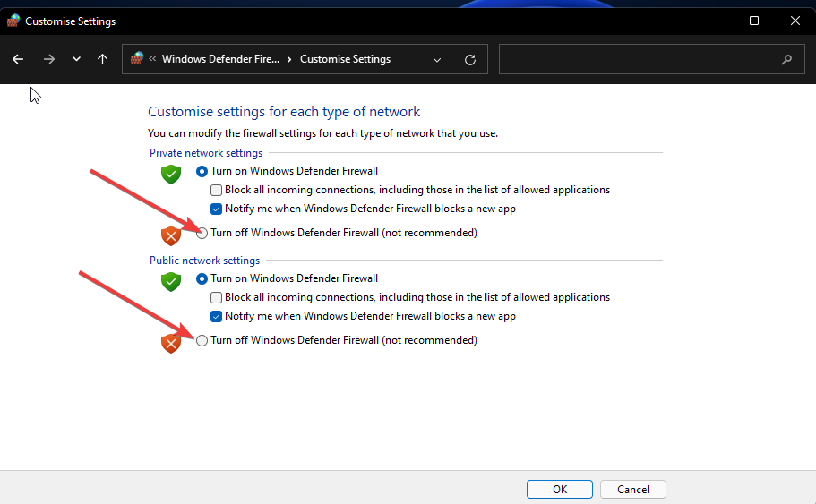Select Turn on Firewall for public network
This screenshot has height=504, width=816.
click(202, 278)
